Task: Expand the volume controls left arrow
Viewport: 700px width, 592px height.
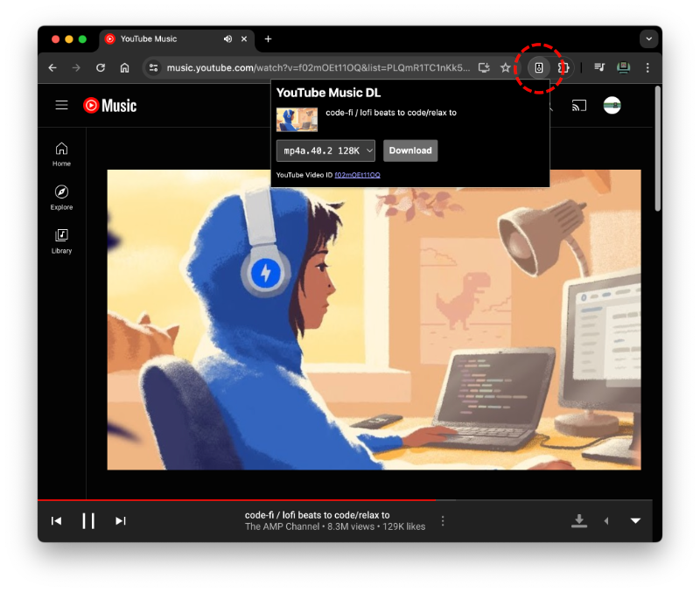Action: click(606, 521)
